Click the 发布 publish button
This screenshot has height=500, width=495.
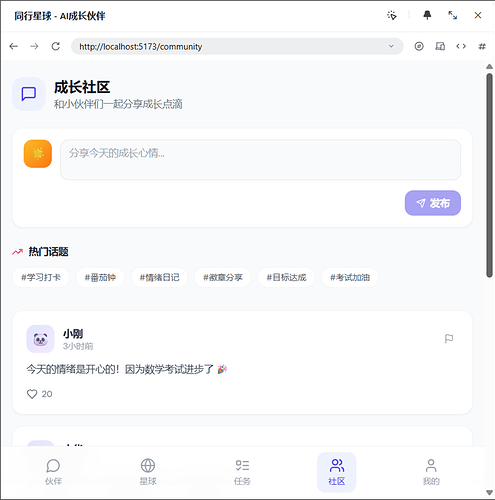[x=433, y=203]
